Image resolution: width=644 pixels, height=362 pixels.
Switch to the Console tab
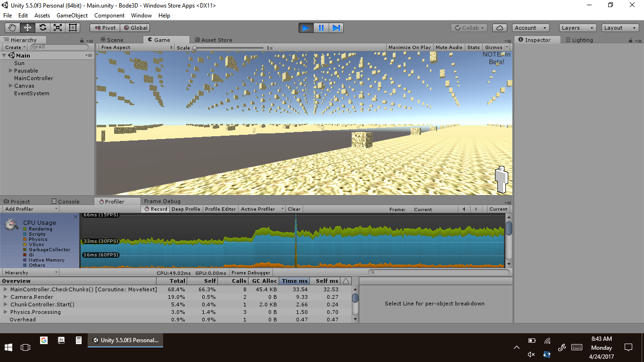tap(65, 202)
